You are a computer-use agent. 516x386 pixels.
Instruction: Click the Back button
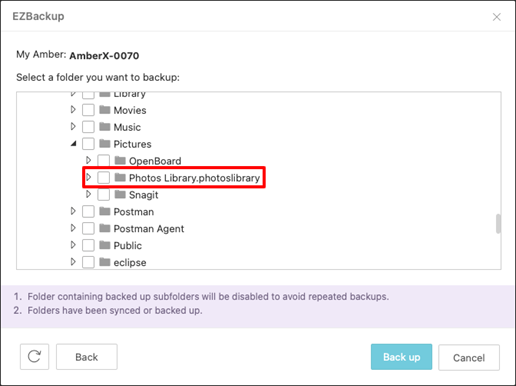pos(87,357)
